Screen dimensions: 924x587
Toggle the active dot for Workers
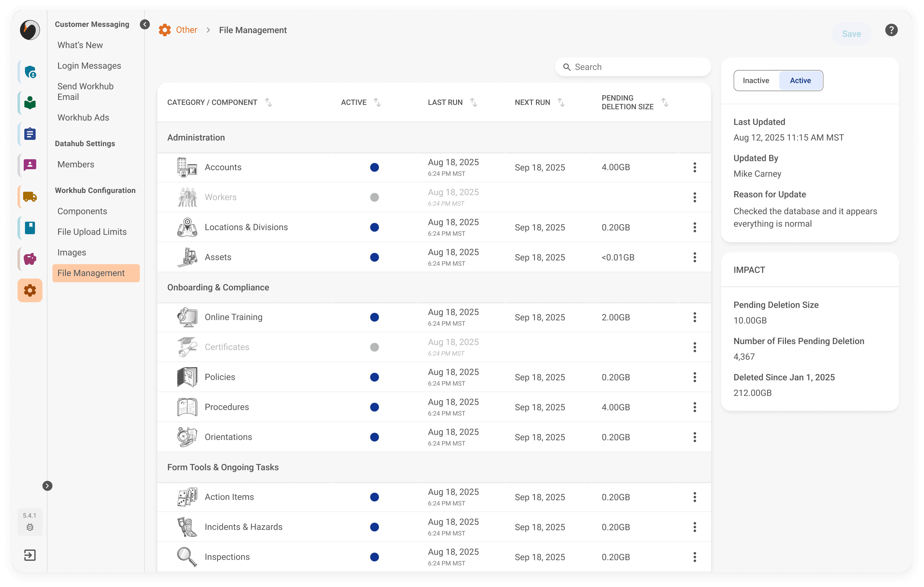(x=375, y=197)
